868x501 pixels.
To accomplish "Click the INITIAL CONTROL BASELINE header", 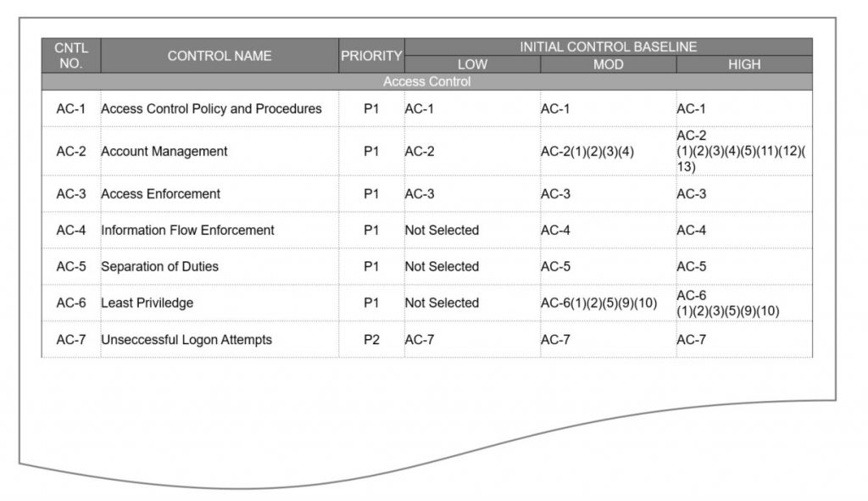I will point(608,47).
